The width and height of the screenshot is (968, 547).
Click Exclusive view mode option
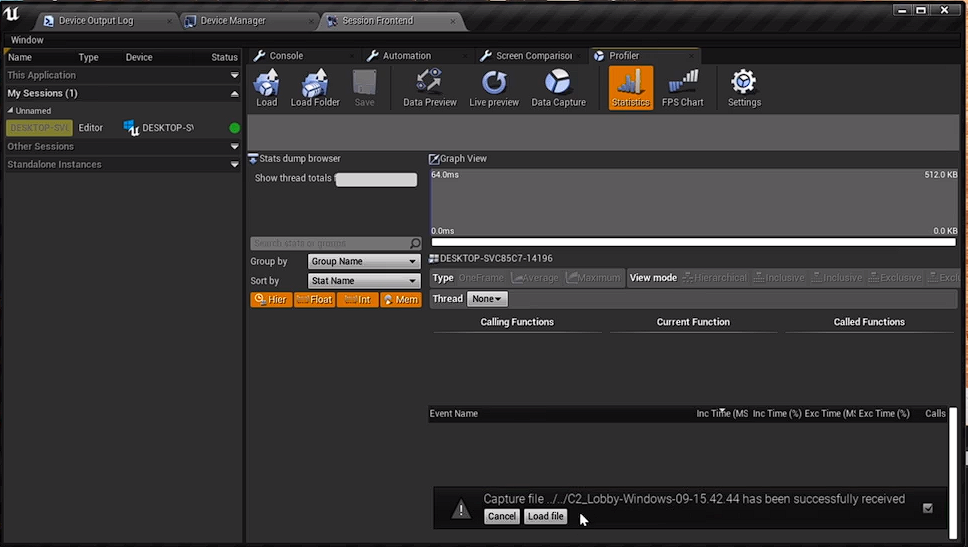pyautogui.click(x=895, y=278)
